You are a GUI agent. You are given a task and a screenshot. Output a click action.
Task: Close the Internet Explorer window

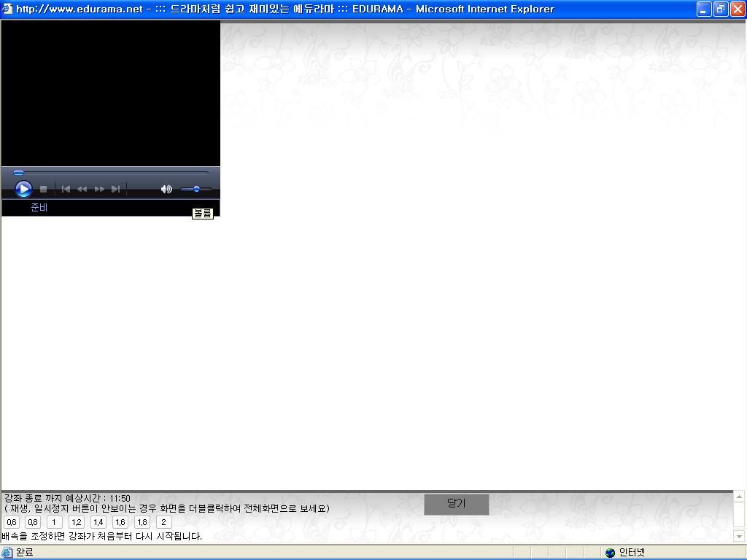click(x=738, y=9)
